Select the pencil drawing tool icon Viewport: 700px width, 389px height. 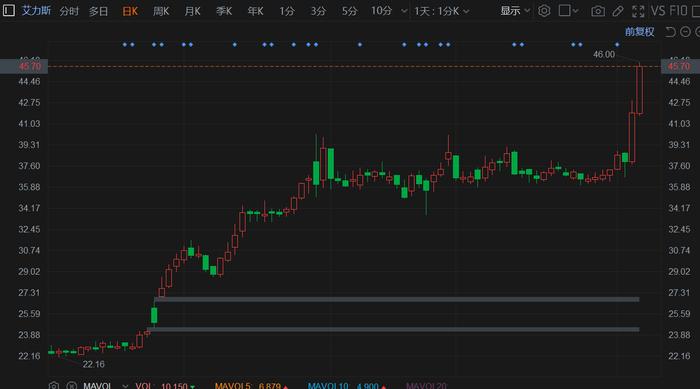(x=618, y=11)
